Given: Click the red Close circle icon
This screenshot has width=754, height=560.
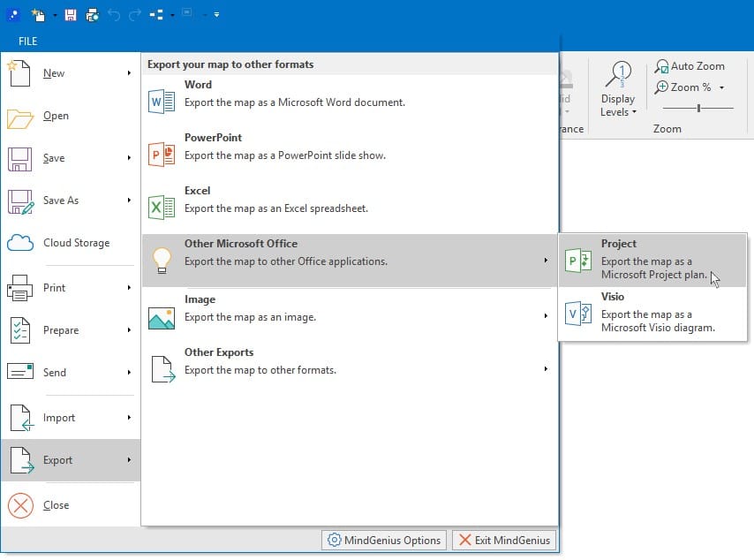Looking at the screenshot, I should (x=20, y=505).
